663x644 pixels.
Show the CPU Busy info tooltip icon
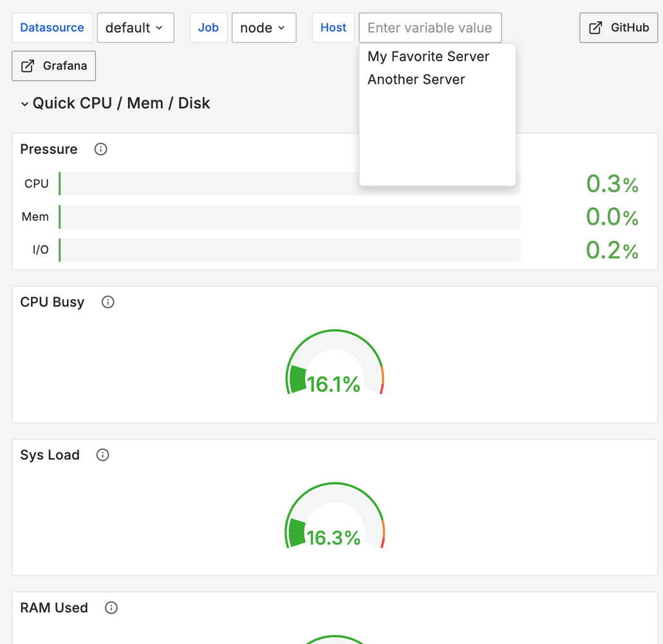[108, 301]
